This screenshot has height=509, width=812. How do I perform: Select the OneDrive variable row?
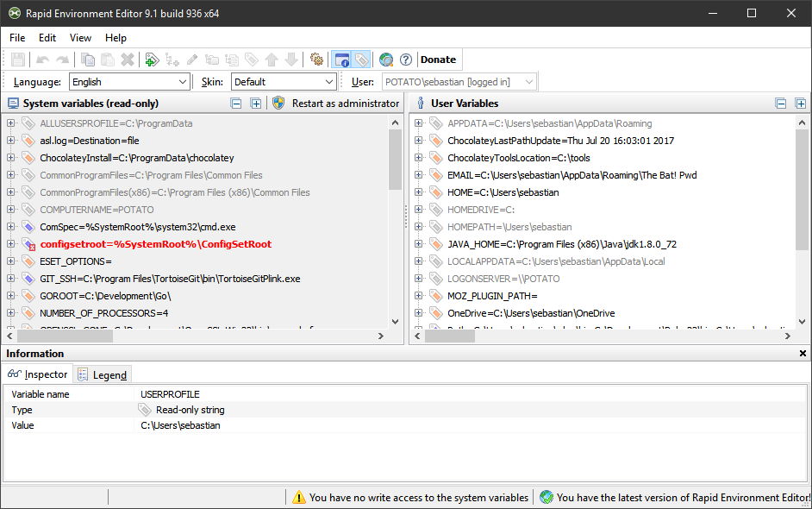coord(531,313)
